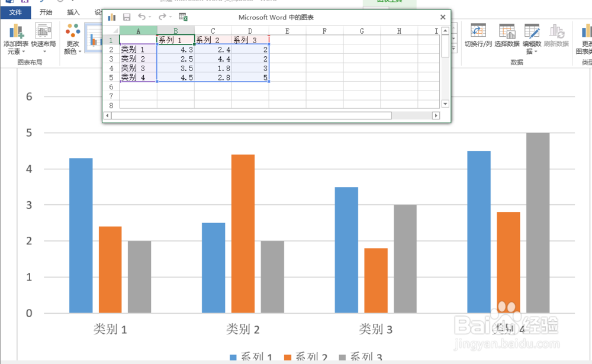The width and height of the screenshot is (592, 364).
Task: Click the 系列 1 legend entry
Action: (251, 357)
